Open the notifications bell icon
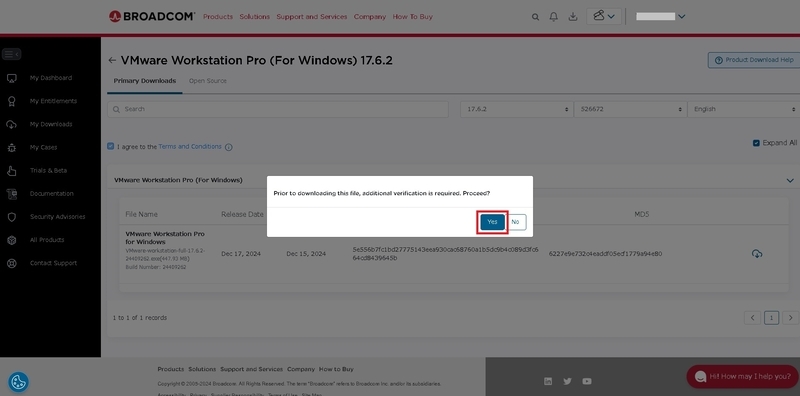 pyautogui.click(x=554, y=17)
